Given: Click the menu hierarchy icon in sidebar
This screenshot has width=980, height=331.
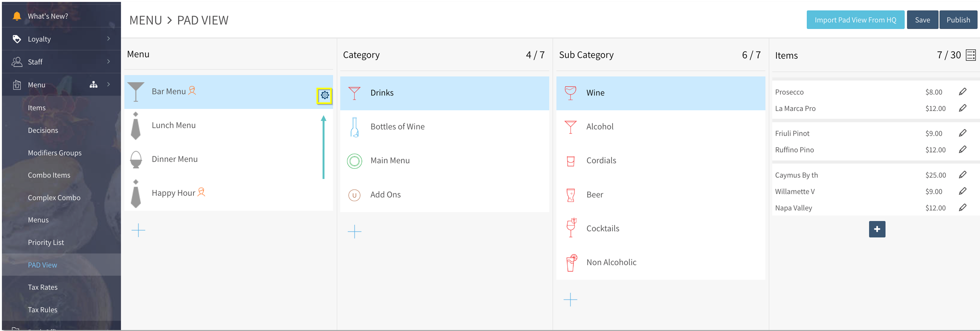Looking at the screenshot, I should pyautogui.click(x=93, y=85).
